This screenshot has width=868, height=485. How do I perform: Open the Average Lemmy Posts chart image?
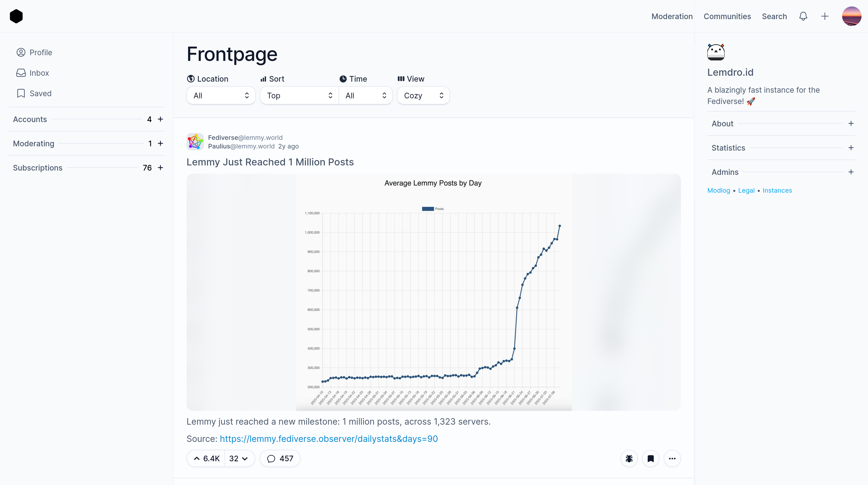tap(434, 292)
